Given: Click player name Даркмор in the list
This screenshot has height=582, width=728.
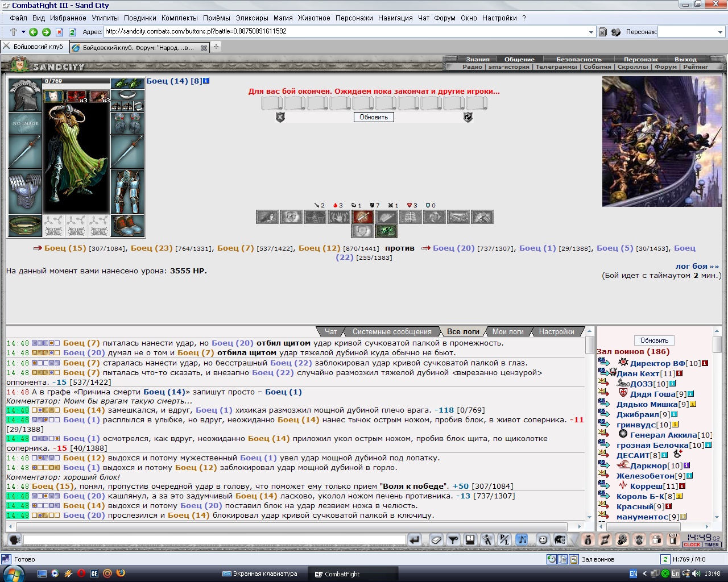Looking at the screenshot, I should 648,465.
